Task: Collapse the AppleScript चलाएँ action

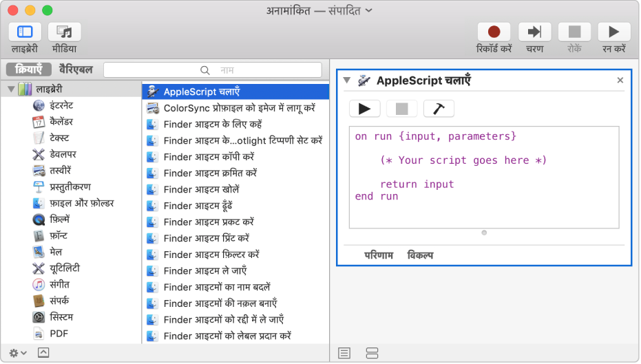Action: 347,80
